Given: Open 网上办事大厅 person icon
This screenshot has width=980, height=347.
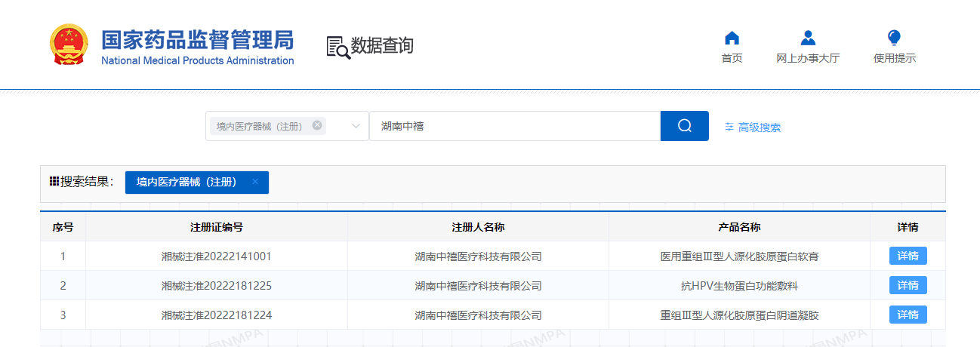Looking at the screenshot, I should pos(807,38).
